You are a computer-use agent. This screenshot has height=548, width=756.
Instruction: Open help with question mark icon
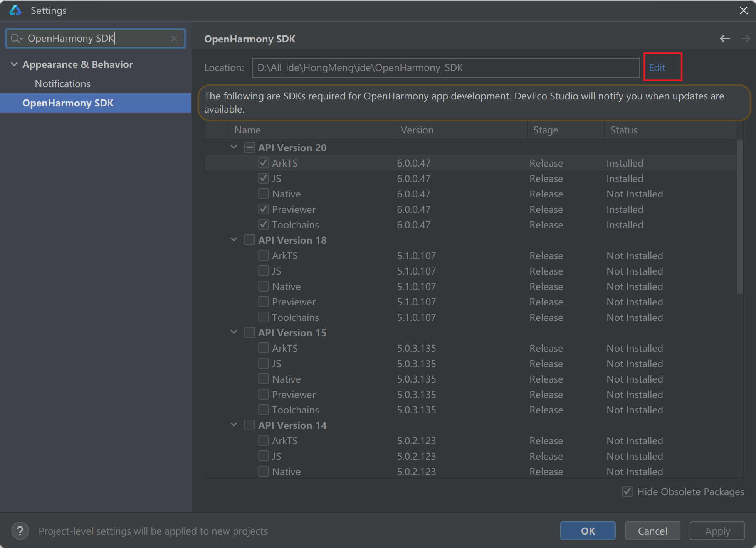(x=20, y=531)
